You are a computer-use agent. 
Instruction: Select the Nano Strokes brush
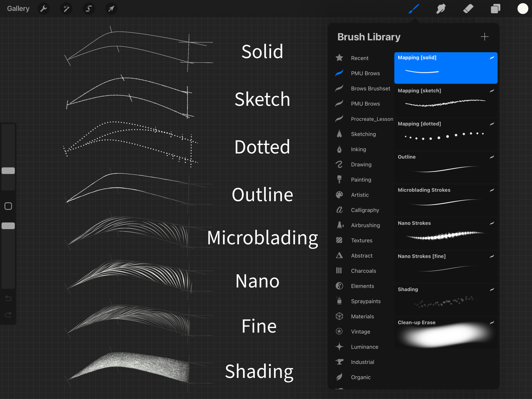point(445,233)
